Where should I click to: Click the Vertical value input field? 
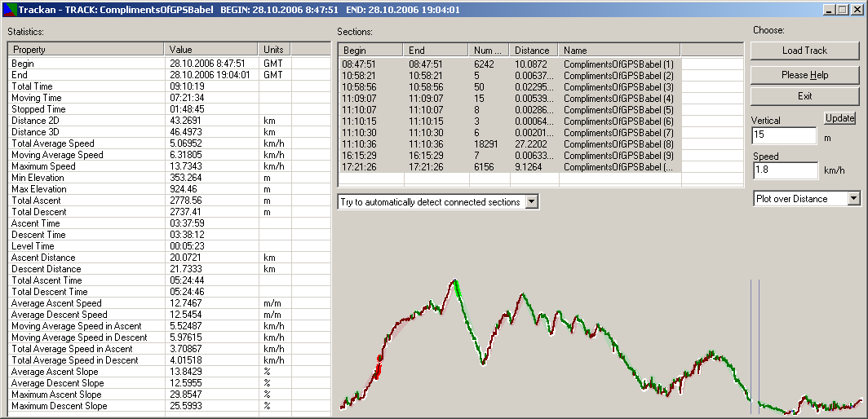click(x=783, y=135)
